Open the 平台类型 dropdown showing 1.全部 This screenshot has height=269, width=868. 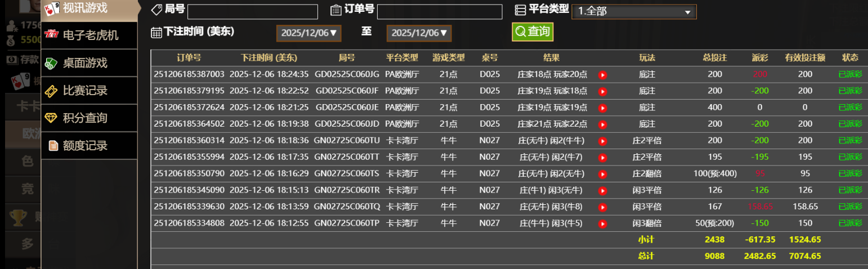click(x=634, y=12)
